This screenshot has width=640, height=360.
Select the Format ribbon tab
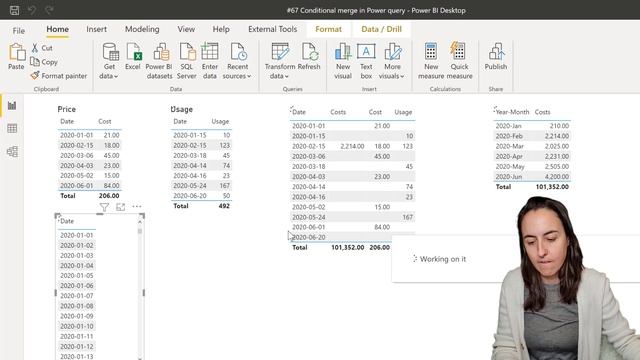(x=328, y=29)
